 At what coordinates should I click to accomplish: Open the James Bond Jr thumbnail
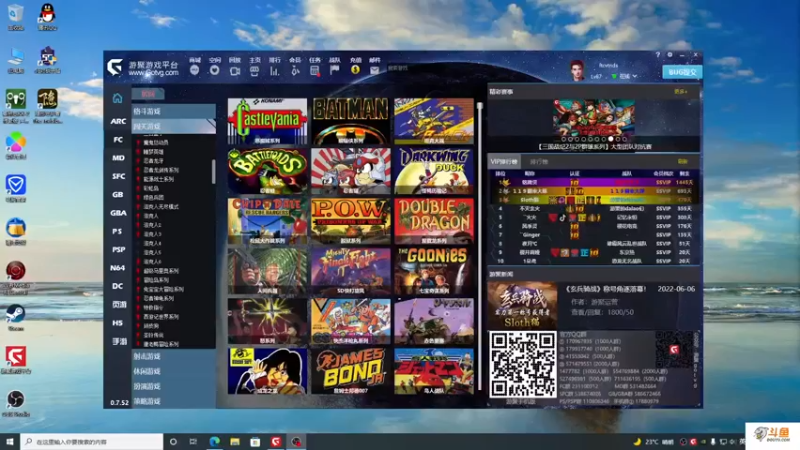pos(351,371)
